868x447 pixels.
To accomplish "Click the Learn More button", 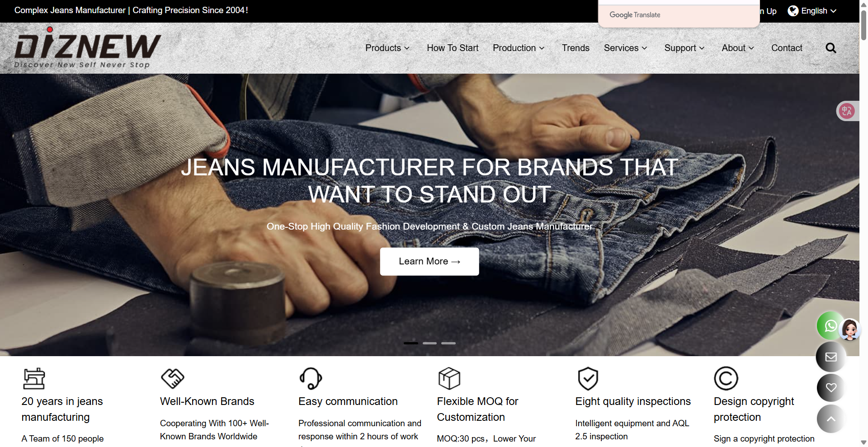I will [429, 262].
